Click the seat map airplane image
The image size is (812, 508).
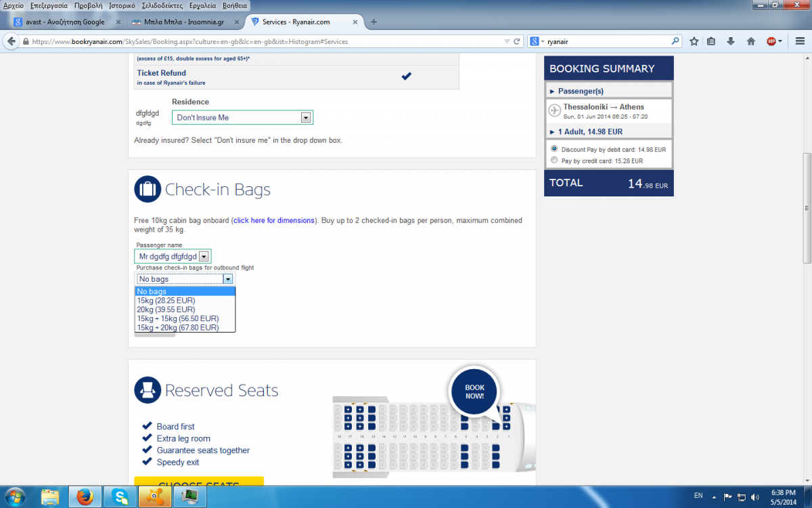(433, 439)
